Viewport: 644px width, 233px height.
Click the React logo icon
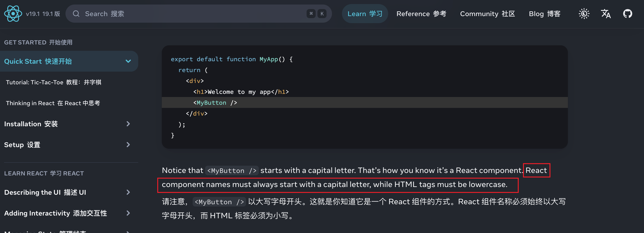click(13, 14)
